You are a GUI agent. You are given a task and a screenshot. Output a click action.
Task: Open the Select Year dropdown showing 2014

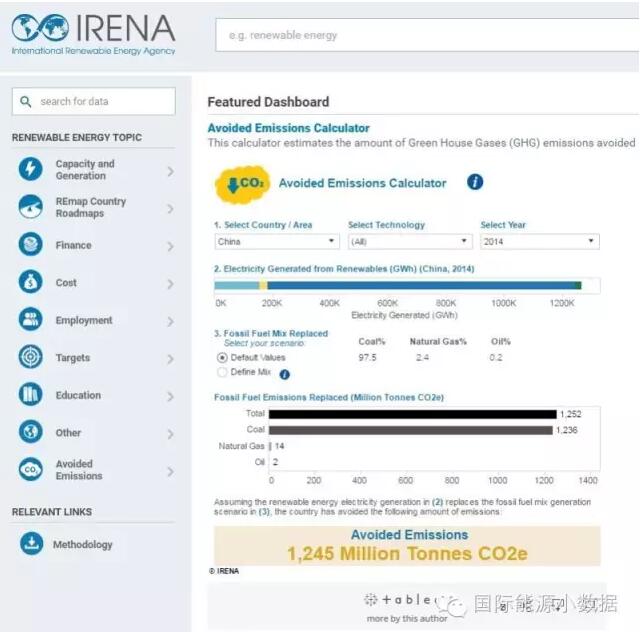point(539,242)
